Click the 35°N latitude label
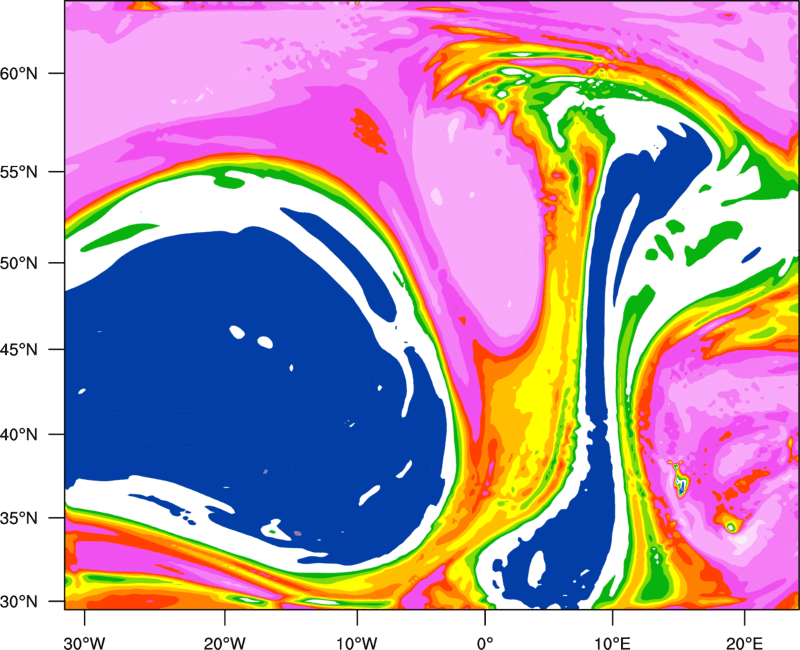The width and height of the screenshot is (800, 650). [x=19, y=518]
